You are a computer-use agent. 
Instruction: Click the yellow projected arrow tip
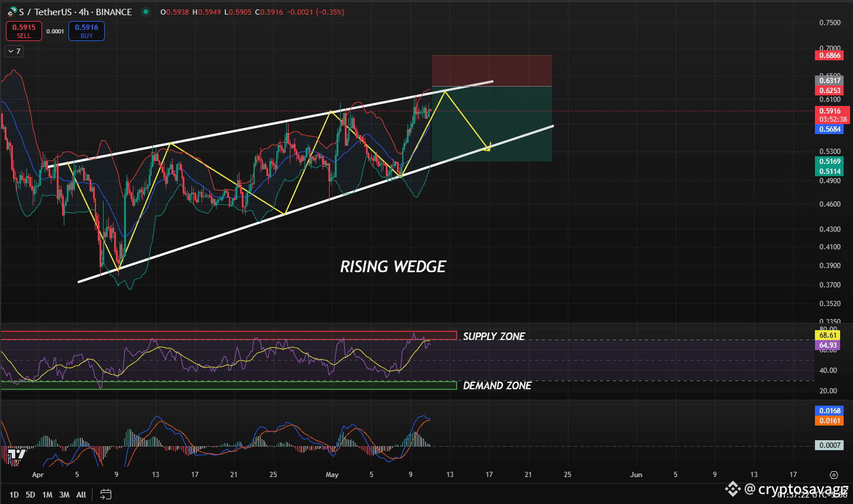point(488,148)
